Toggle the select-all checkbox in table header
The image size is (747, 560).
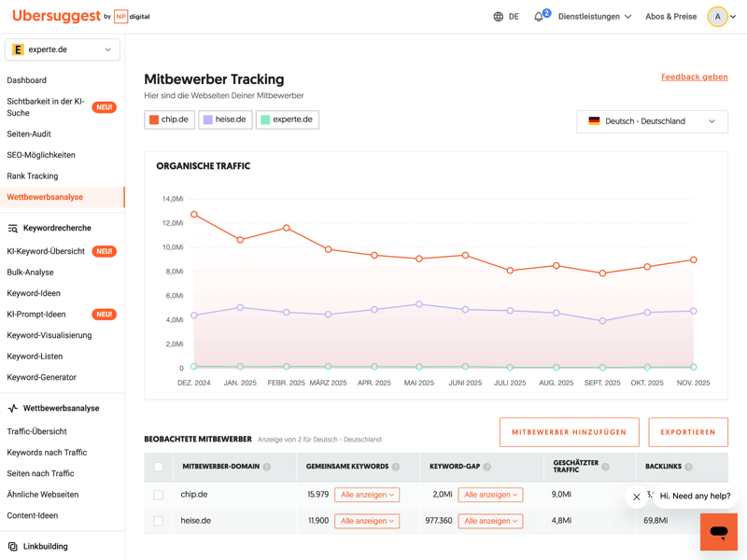(x=159, y=467)
